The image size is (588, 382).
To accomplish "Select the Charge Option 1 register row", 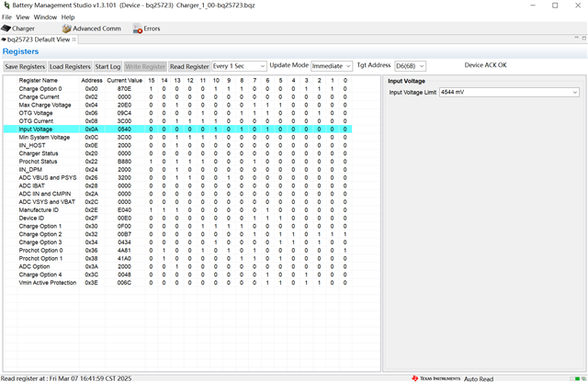I will pyautogui.click(x=177, y=226).
